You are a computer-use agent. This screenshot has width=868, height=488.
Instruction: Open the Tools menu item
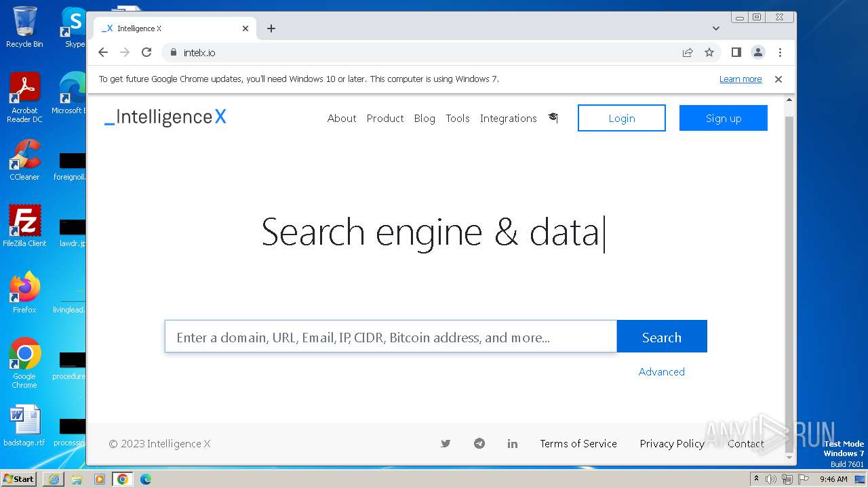coord(458,118)
